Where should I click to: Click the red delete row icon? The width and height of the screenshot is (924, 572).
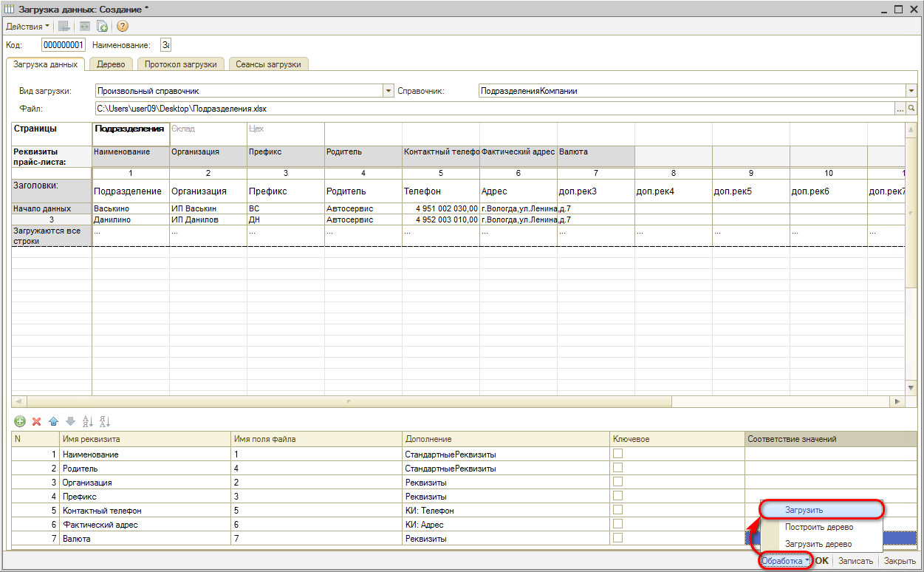pos(36,421)
